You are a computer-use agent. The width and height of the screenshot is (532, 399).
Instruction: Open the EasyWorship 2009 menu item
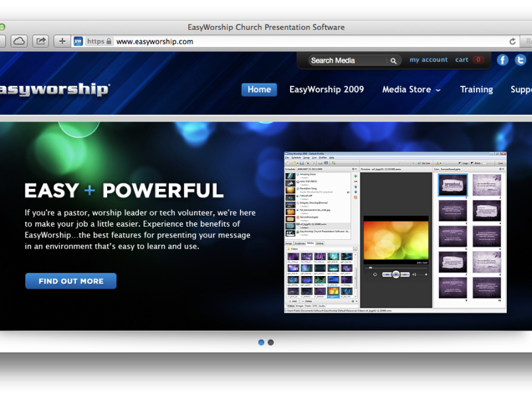(x=327, y=90)
